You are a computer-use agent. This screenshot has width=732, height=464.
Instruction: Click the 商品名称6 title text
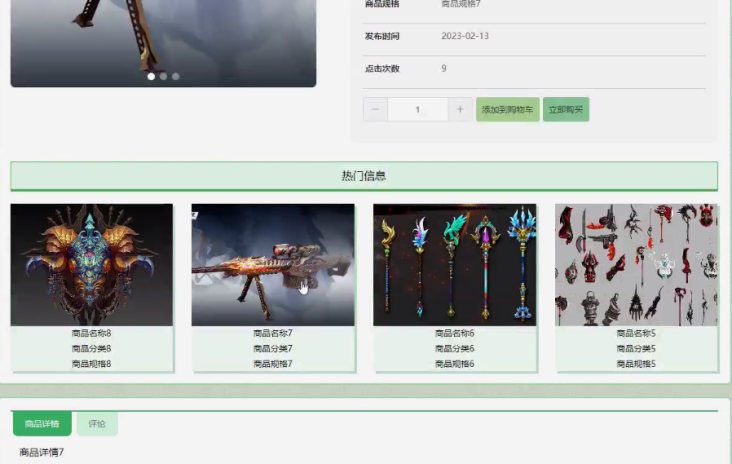455,333
